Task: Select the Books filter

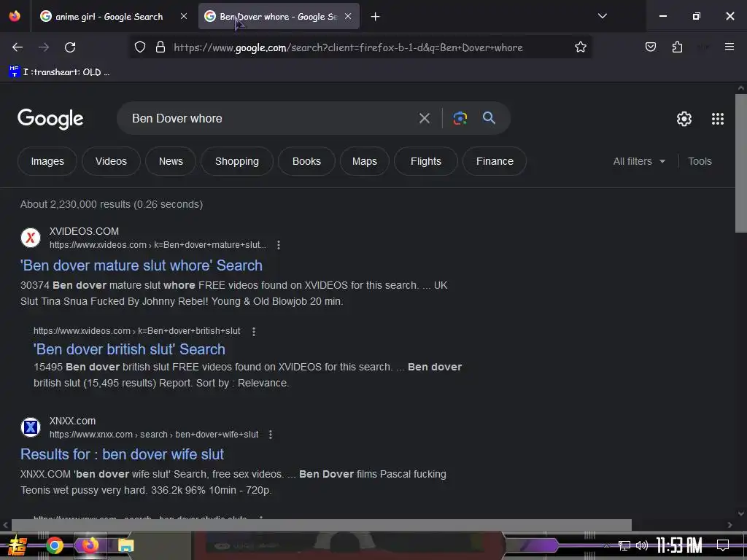Action: (306, 161)
